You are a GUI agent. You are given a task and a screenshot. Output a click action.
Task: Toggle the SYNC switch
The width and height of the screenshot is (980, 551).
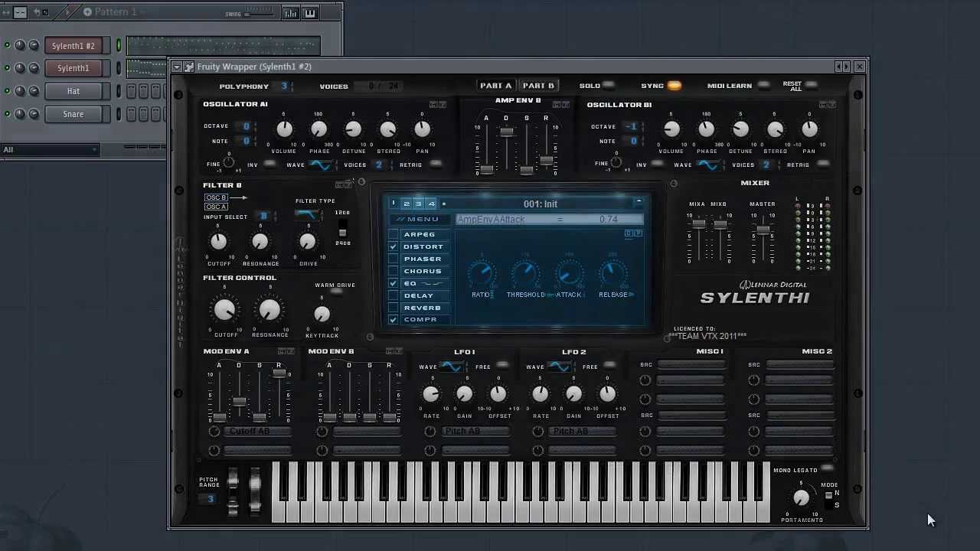coord(674,86)
